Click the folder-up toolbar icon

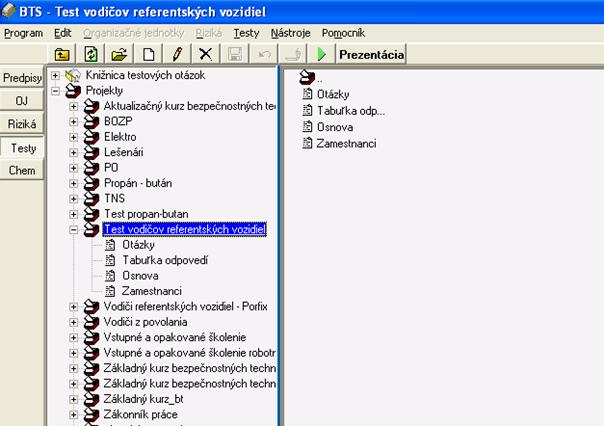pos(62,54)
